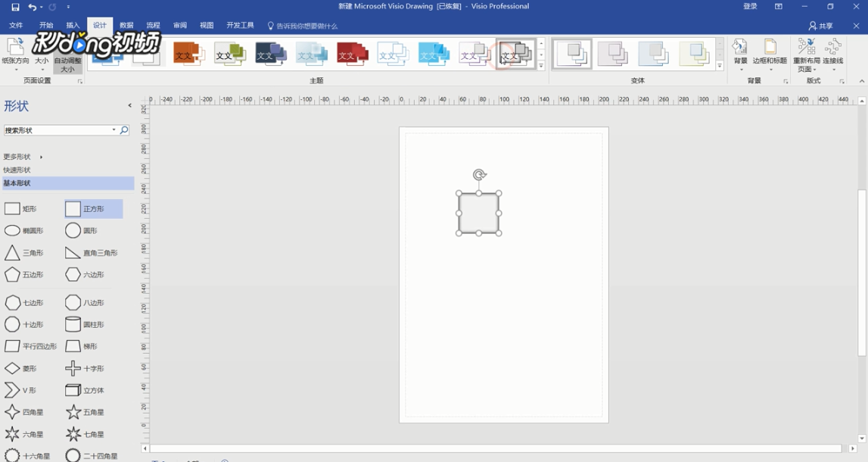Viewport: 868px width, 462px height.
Task: Select the 三角形 triangle shape
Action: [23, 253]
